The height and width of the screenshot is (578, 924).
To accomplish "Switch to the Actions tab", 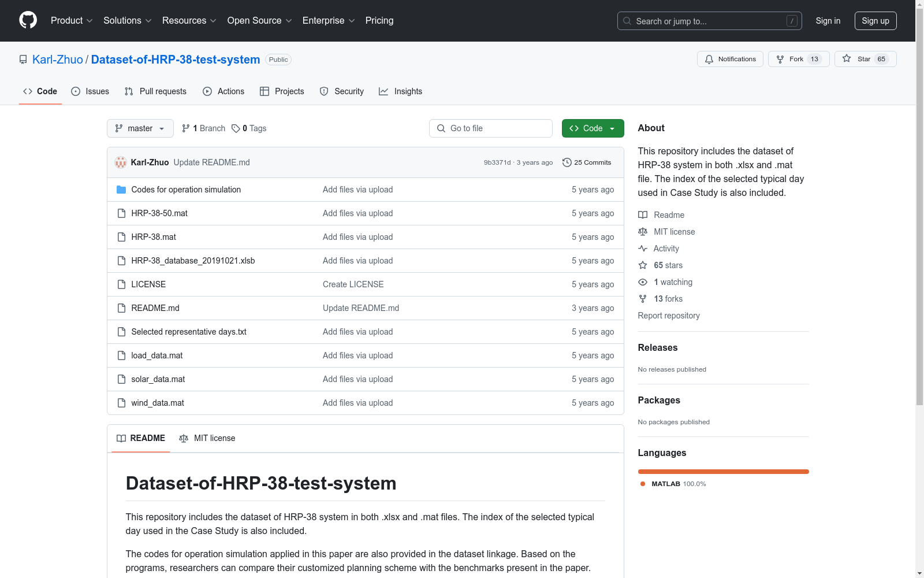I will [x=223, y=91].
